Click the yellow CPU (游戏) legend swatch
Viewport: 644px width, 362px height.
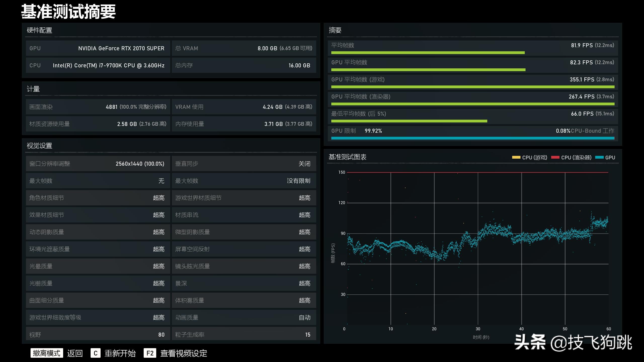[x=516, y=158]
